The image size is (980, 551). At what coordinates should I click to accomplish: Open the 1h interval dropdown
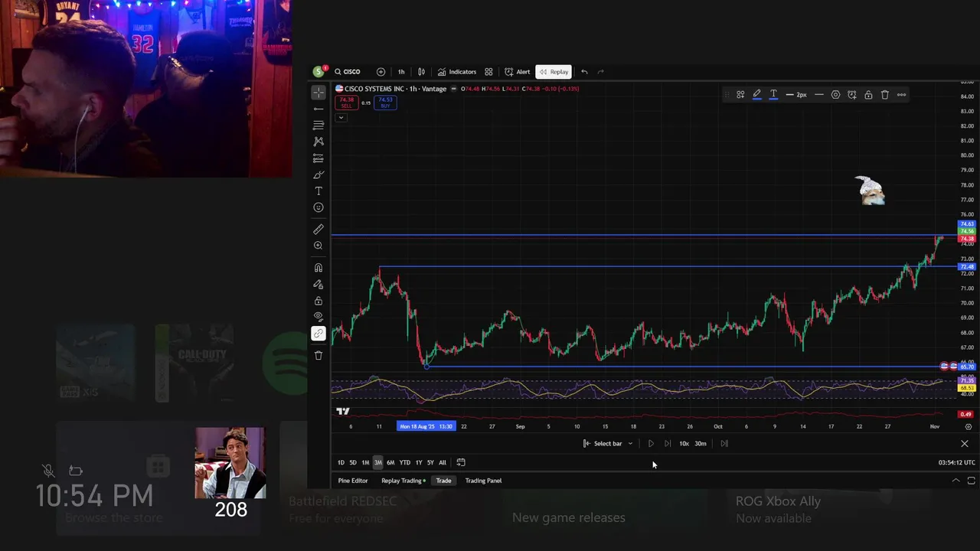click(401, 72)
